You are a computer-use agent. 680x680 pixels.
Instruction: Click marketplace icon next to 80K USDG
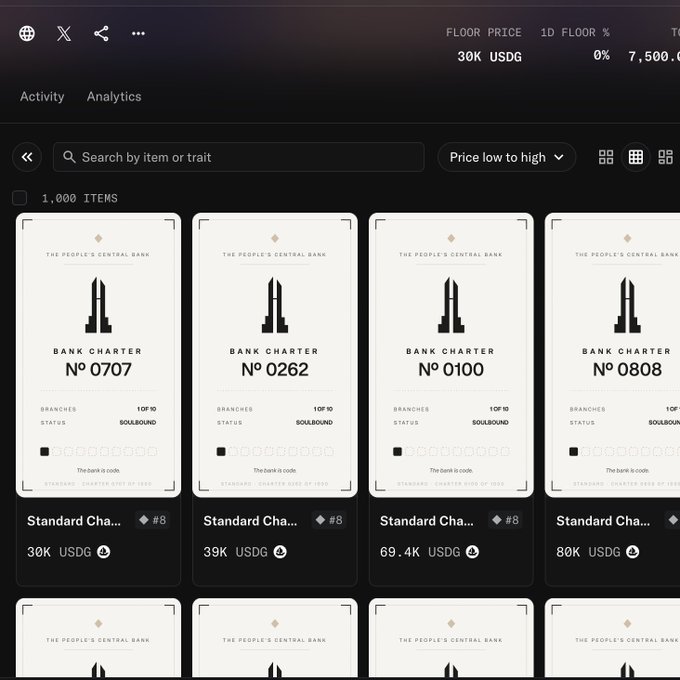(x=633, y=552)
